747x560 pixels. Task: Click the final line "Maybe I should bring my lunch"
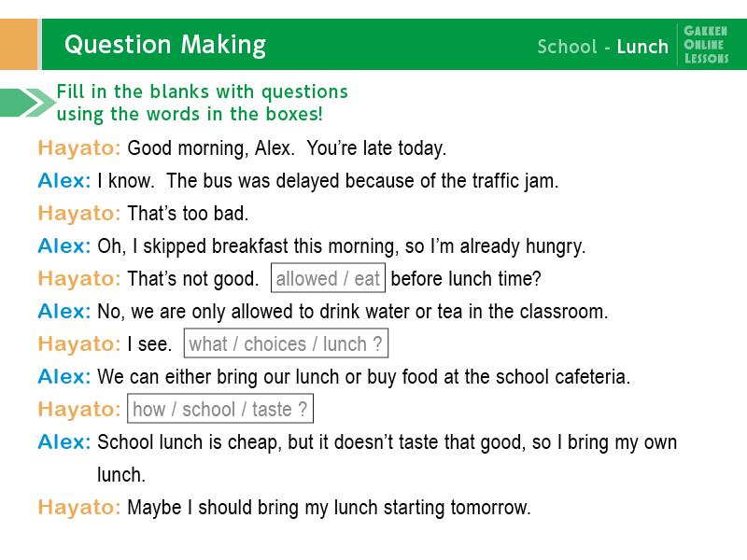tap(329, 508)
